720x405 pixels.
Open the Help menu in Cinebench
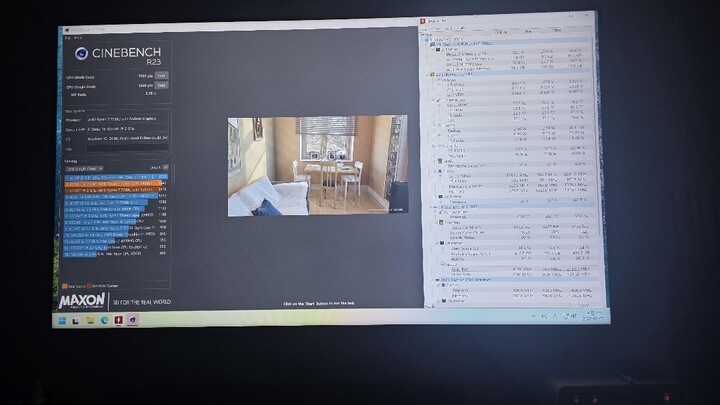pos(74,38)
